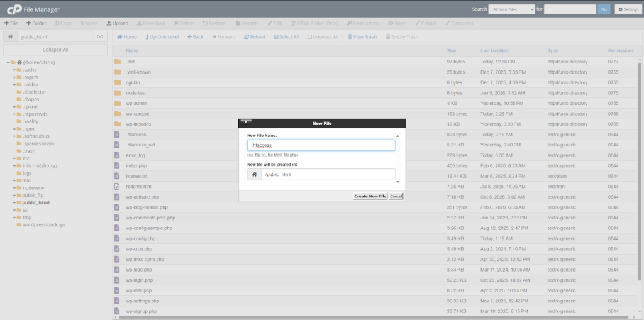This screenshot has height=320, width=644.
Task: Select the .trash folder in tree
Action: (29, 151)
